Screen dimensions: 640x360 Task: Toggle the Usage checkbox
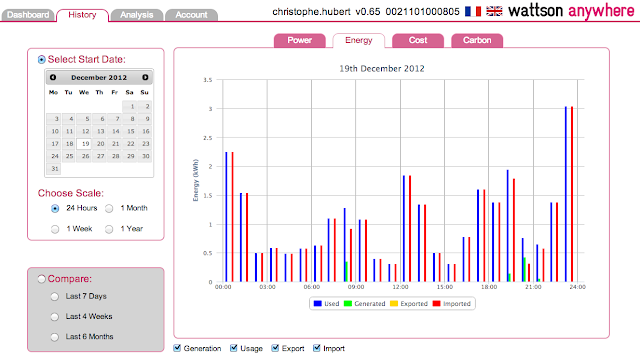234,348
